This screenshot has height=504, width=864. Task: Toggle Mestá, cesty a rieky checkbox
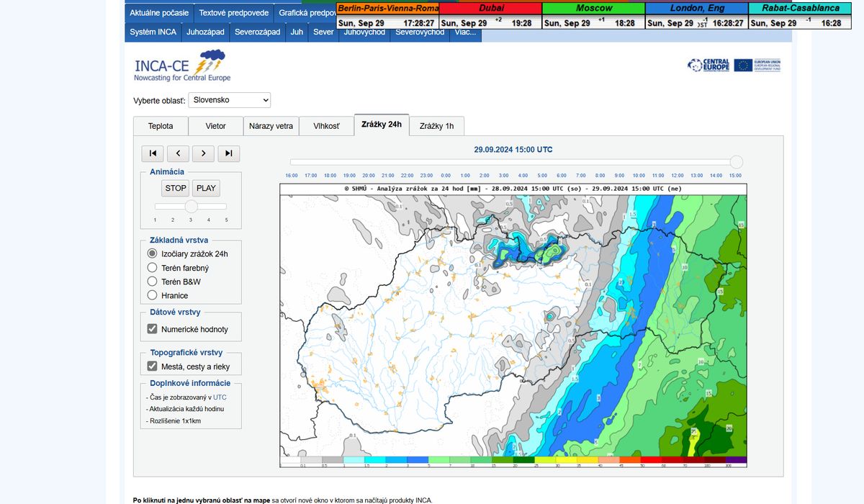pos(152,366)
